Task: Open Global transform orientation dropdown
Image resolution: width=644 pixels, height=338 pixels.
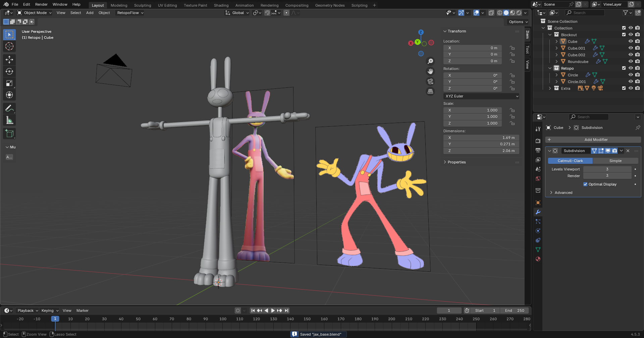Action: [x=237, y=13]
